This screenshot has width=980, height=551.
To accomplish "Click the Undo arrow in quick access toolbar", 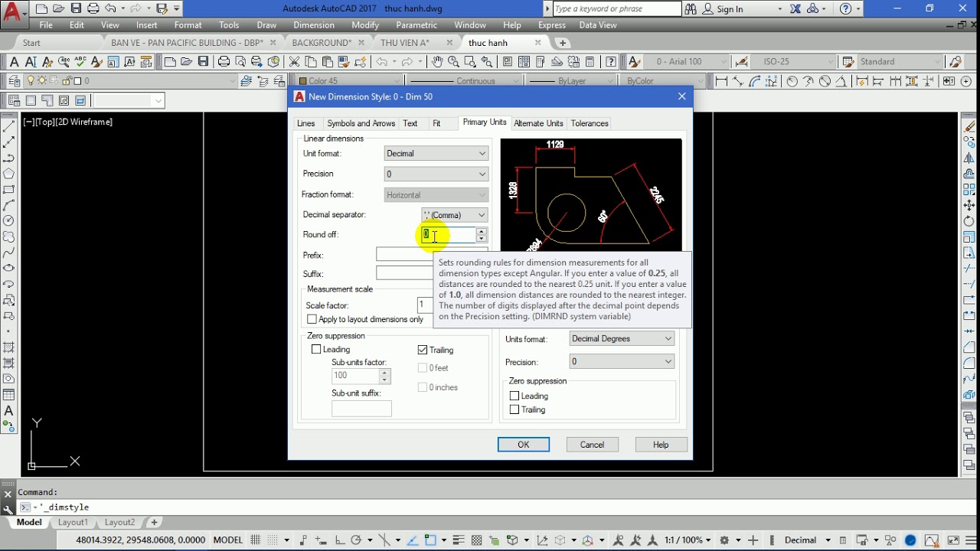I will (110, 9).
